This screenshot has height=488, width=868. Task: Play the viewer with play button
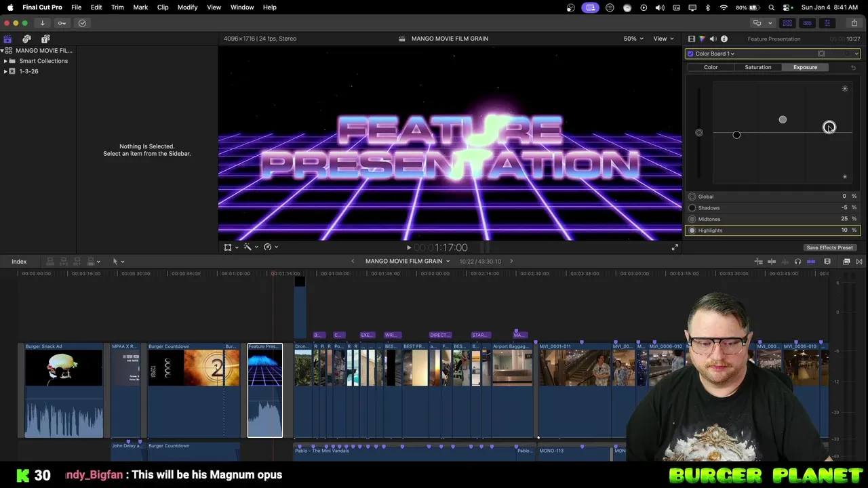point(408,248)
